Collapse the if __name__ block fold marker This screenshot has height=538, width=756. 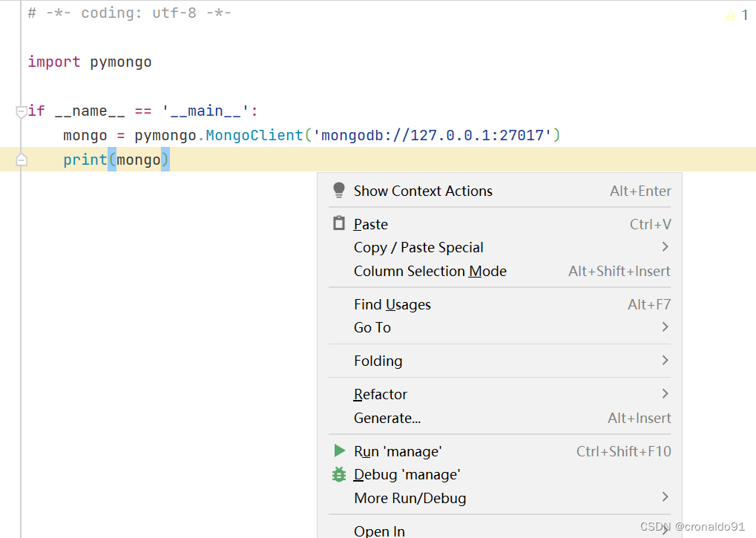point(21,112)
